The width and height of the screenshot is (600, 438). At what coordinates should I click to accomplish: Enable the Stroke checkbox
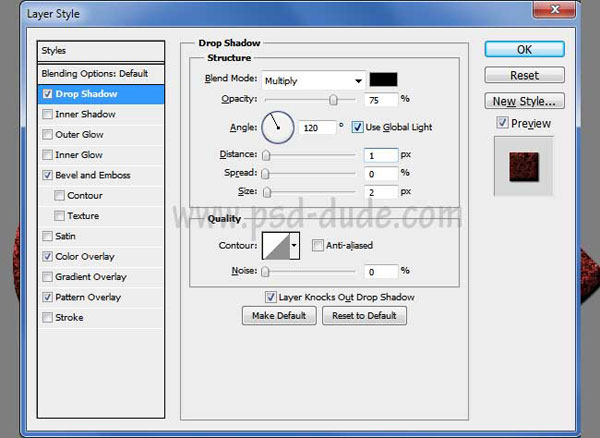point(47,317)
